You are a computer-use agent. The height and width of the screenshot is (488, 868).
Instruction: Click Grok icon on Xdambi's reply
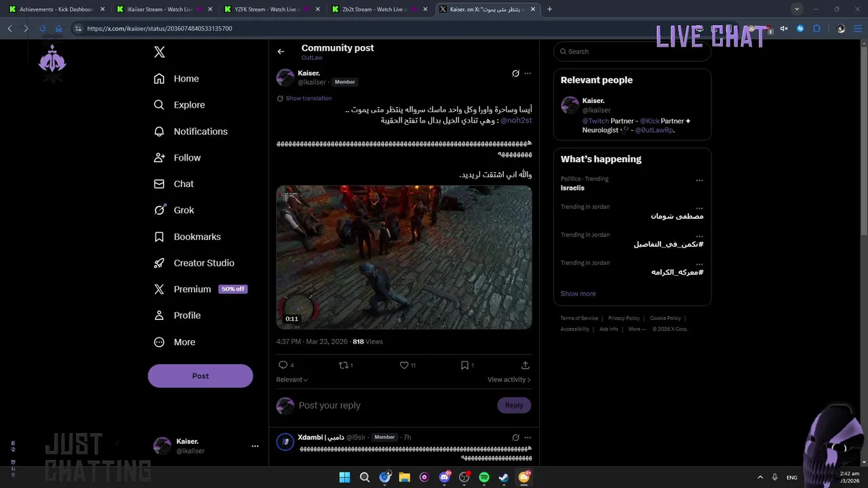[515, 437]
